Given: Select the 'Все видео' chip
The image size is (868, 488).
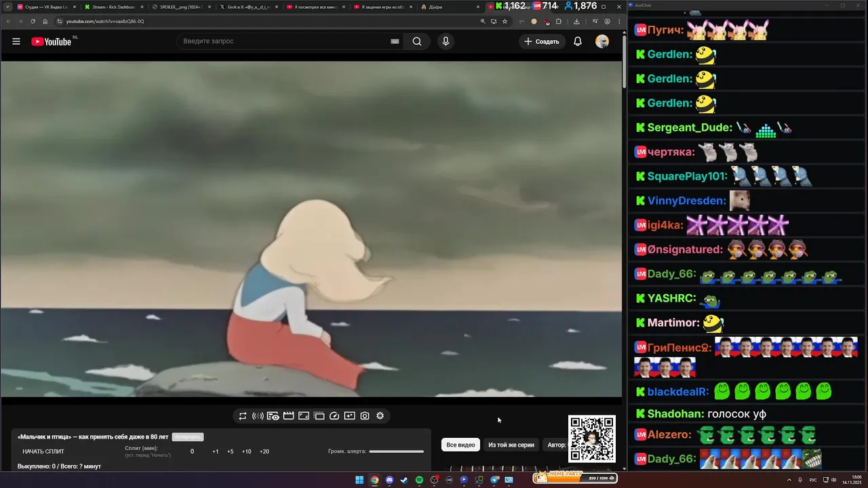Looking at the screenshot, I should click(460, 445).
